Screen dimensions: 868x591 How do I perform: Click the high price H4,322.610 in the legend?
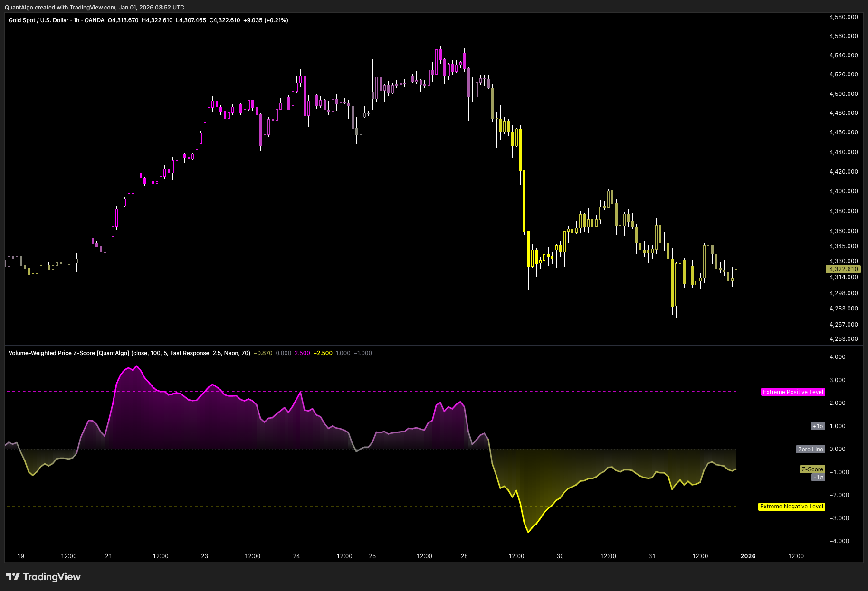coord(157,20)
